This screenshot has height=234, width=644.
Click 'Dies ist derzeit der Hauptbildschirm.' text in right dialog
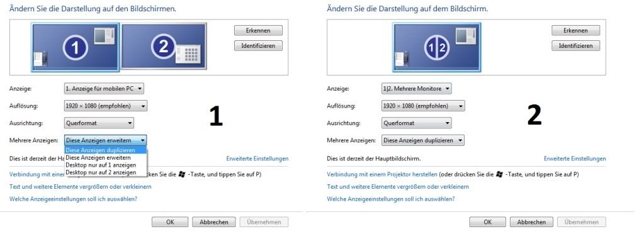tap(374, 159)
